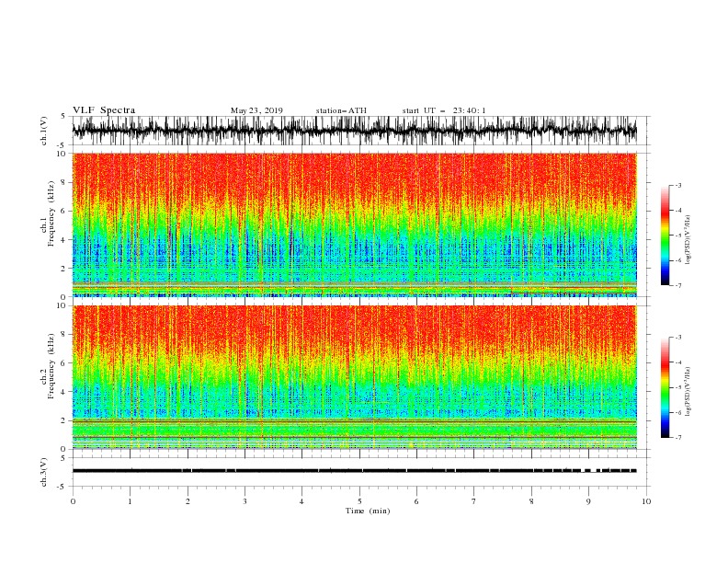Click the ch.1 spectrogram color scale bar

pos(665,236)
